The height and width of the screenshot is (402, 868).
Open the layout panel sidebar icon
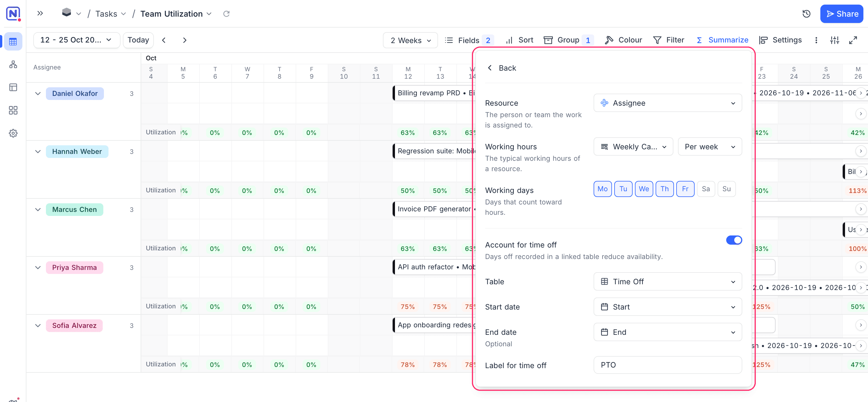click(x=13, y=87)
